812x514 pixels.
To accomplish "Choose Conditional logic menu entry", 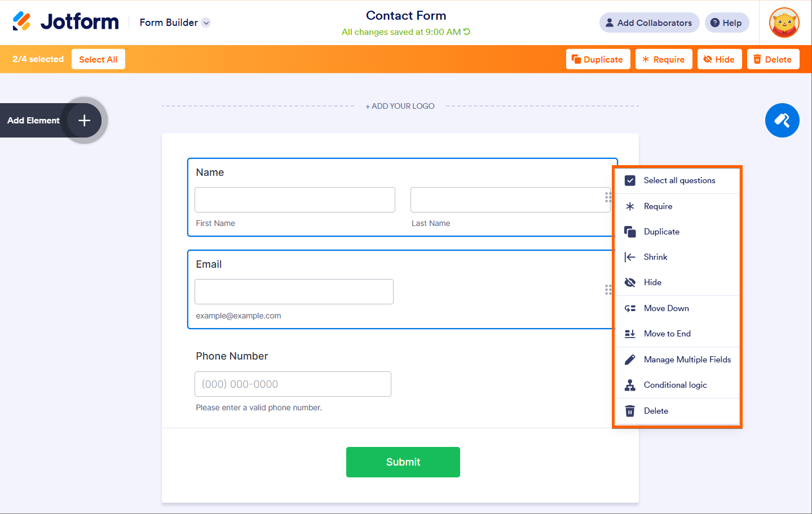I will [x=675, y=385].
